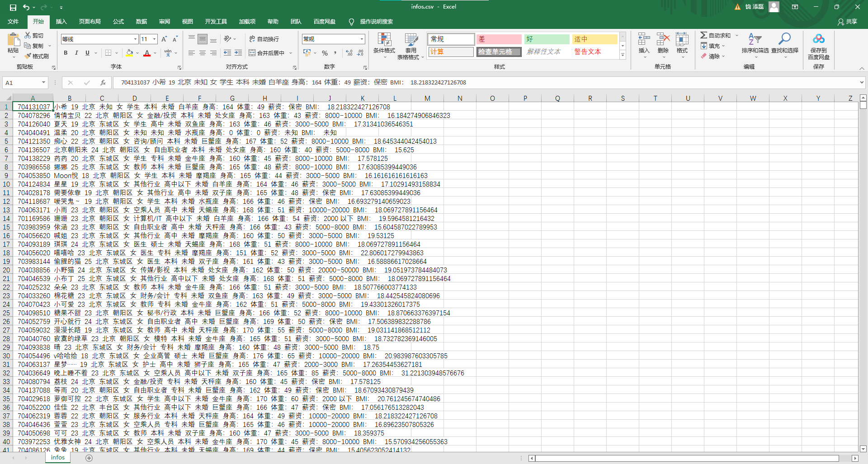Switch to the 数据 (Data) tab
Screen dimensions: 868x464
click(x=142, y=21)
